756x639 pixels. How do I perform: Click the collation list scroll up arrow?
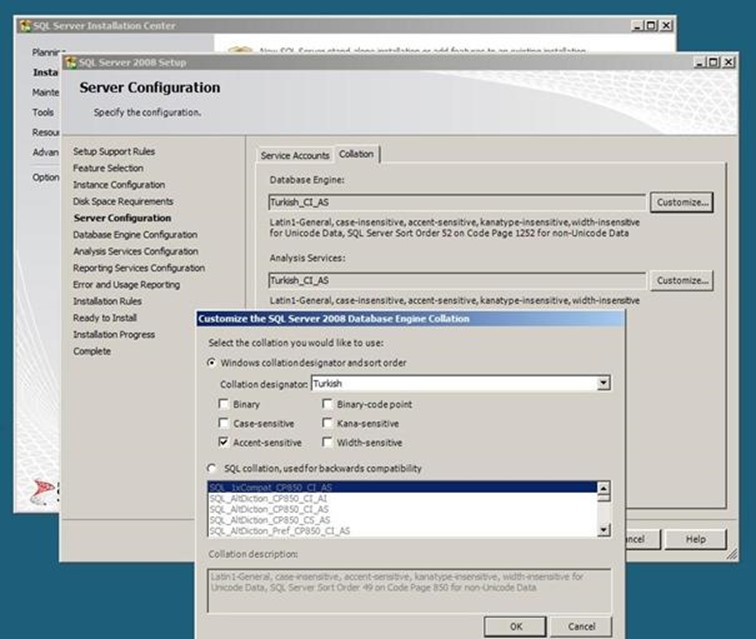click(604, 487)
